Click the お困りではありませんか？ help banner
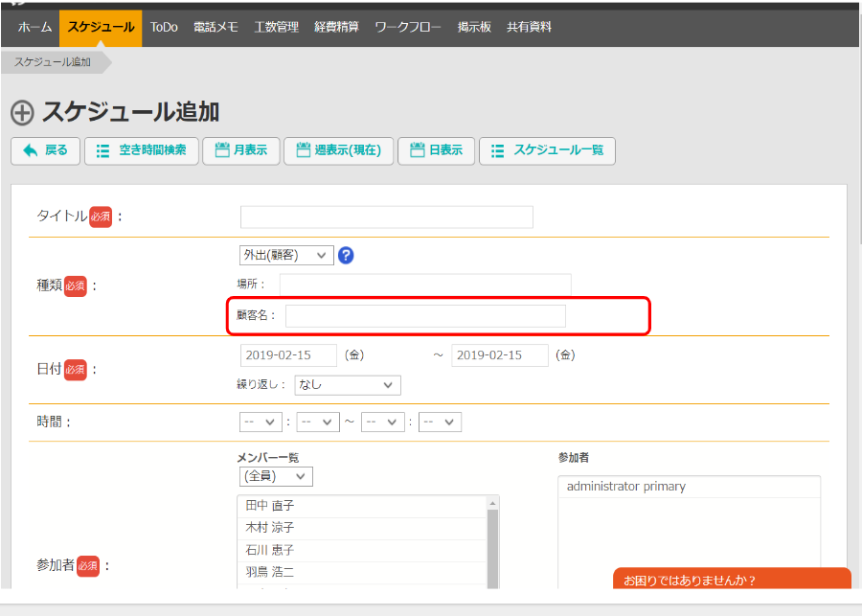The image size is (862, 616). click(733, 579)
